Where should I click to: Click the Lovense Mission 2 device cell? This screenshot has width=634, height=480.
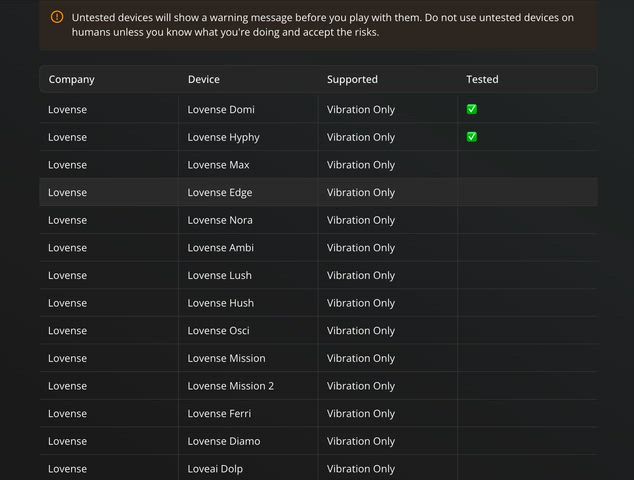230,386
